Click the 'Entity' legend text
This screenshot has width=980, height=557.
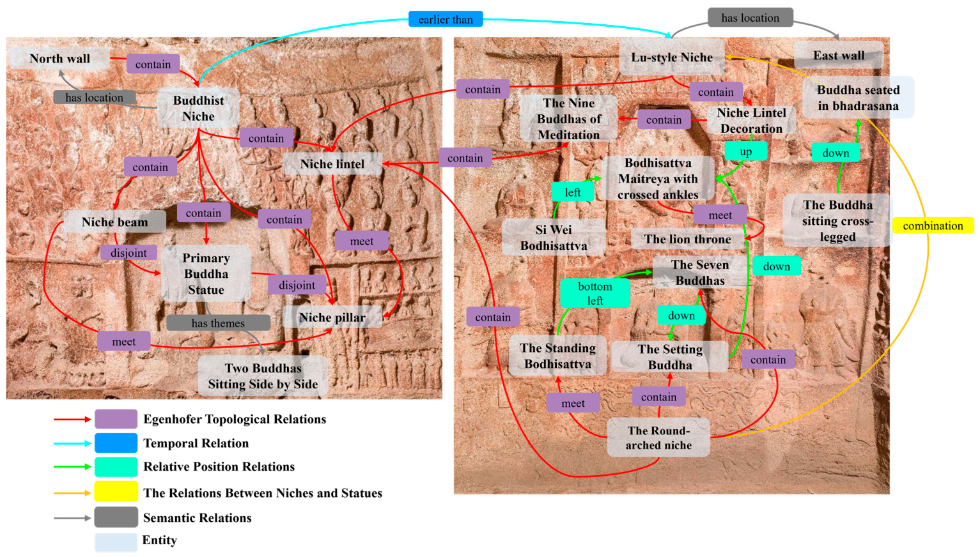click(159, 540)
